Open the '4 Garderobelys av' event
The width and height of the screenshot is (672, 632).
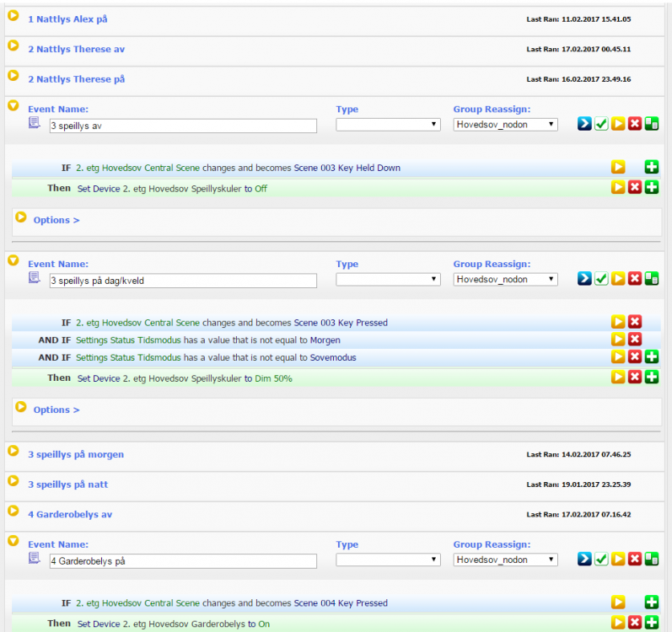[70, 514]
